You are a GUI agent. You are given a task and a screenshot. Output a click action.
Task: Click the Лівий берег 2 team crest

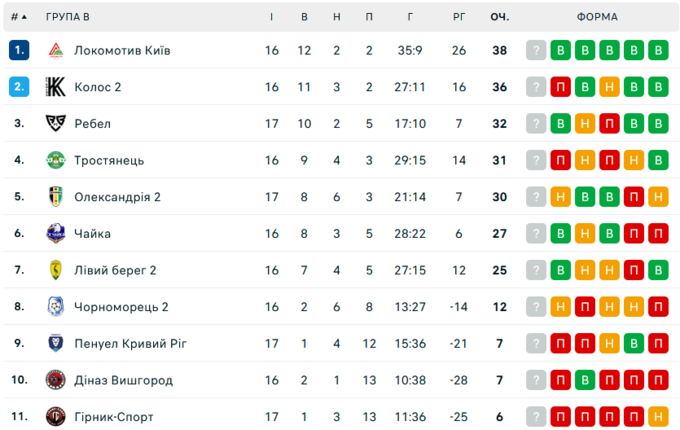[x=56, y=270]
